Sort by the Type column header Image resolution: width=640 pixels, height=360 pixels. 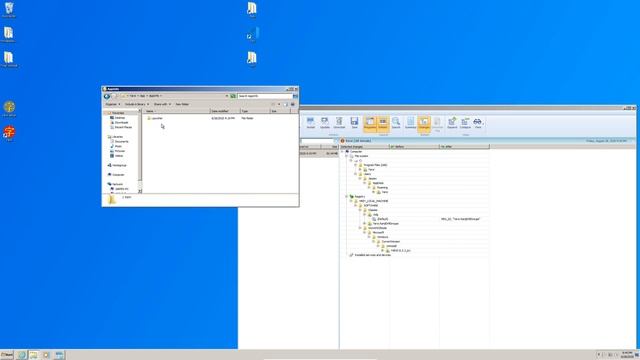[255, 111]
